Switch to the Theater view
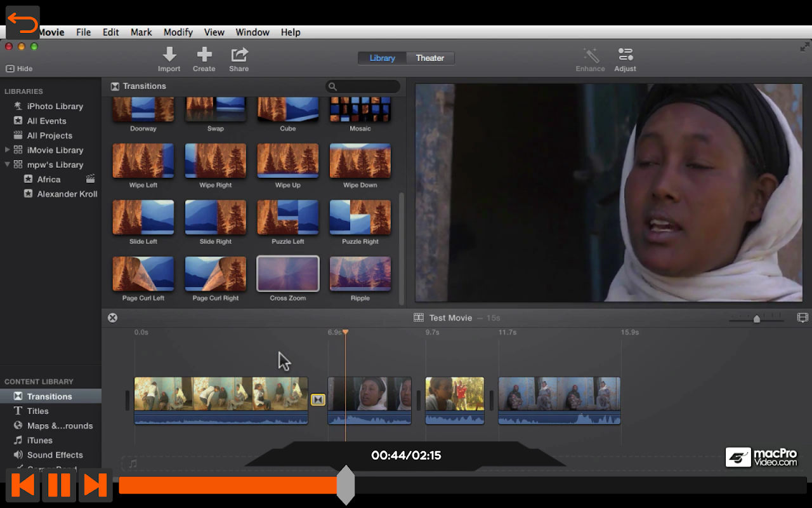The image size is (812, 508). 430,58
